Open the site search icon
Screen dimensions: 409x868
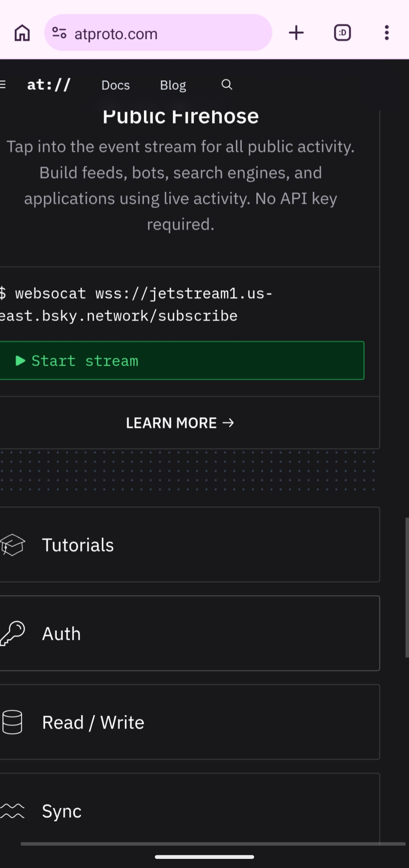pos(227,85)
